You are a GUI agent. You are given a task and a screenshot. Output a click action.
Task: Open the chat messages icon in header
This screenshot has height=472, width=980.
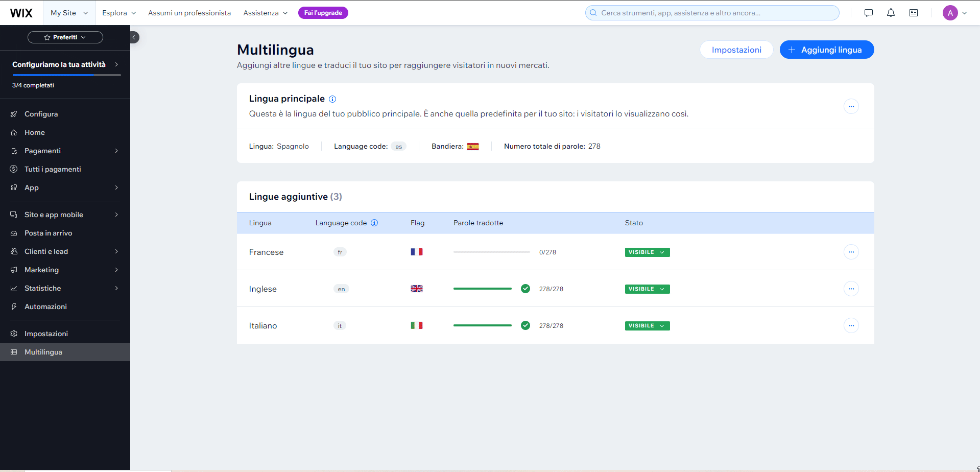[x=868, y=13]
